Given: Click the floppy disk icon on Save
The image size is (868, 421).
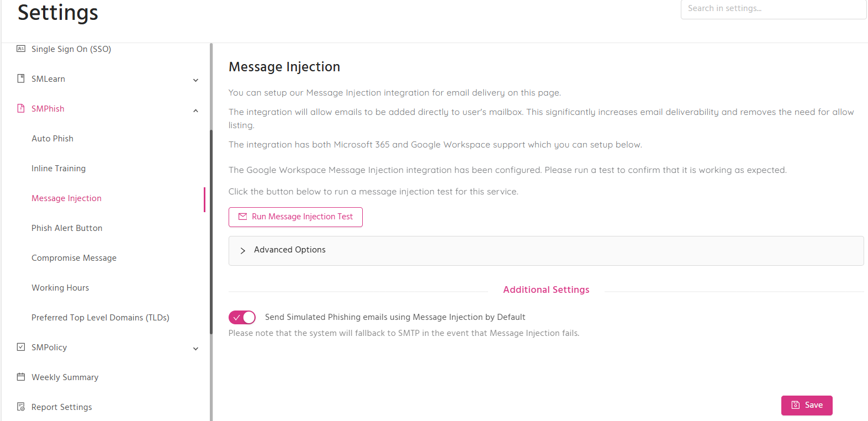Looking at the screenshot, I should pyautogui.click(x=796, y=405).
